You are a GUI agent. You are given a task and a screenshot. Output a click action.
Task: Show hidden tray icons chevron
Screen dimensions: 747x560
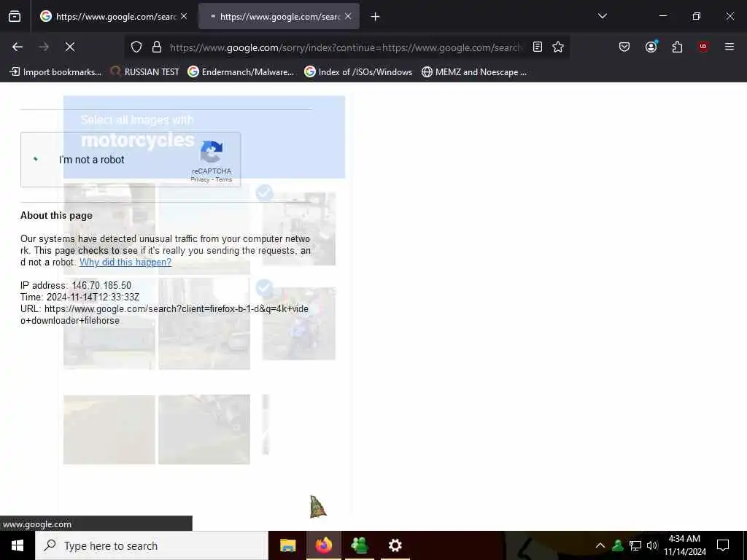coord(600,545)
